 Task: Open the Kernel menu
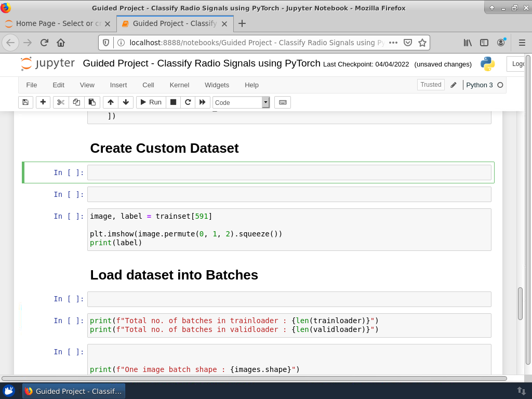[x=179, y=85]
